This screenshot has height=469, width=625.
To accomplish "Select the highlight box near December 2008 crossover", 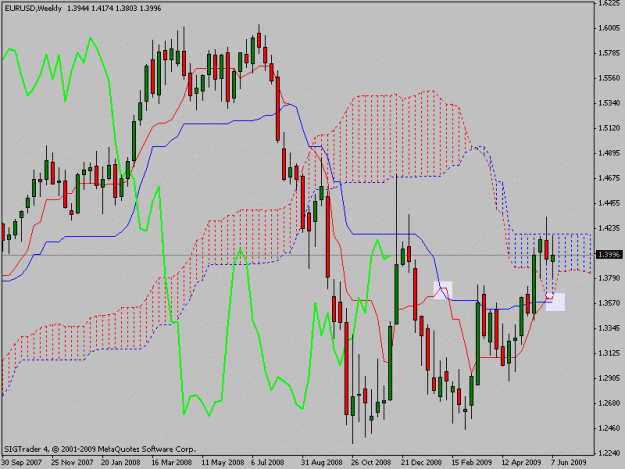I will point(443,290).
